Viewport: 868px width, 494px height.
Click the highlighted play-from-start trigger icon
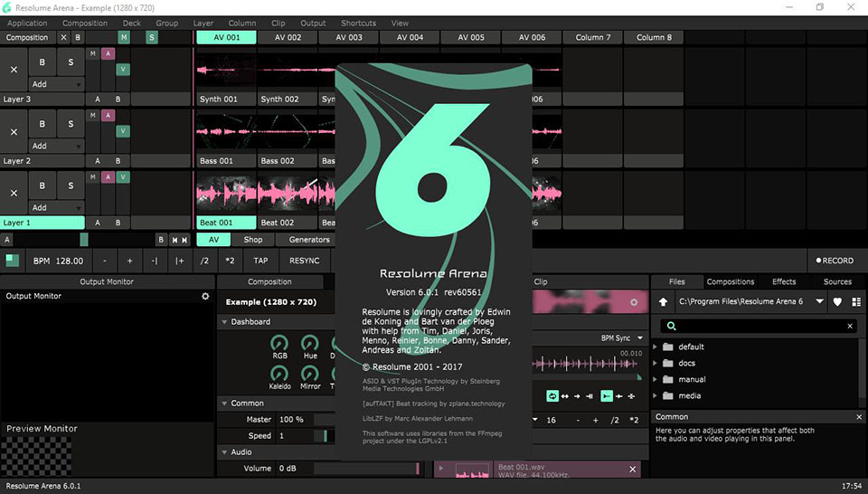point(607,396)
